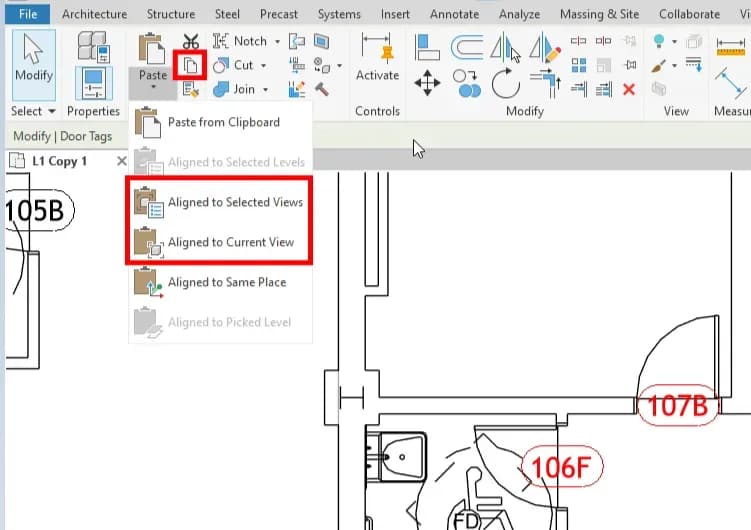
Task: Select the Aligned Dimension tool
Action: point(731,82)
